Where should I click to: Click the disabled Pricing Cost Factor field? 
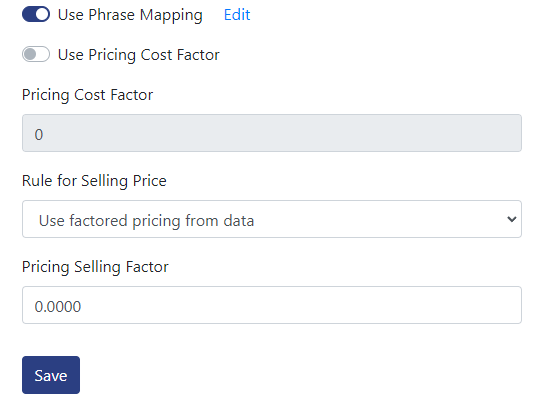pyautogui.click(x=272, y=133)
